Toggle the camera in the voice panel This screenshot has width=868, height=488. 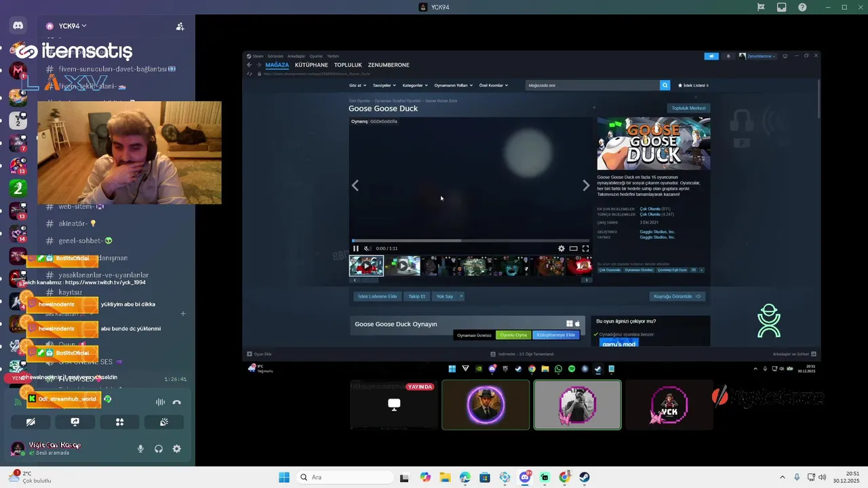click(x=31, y=422)
